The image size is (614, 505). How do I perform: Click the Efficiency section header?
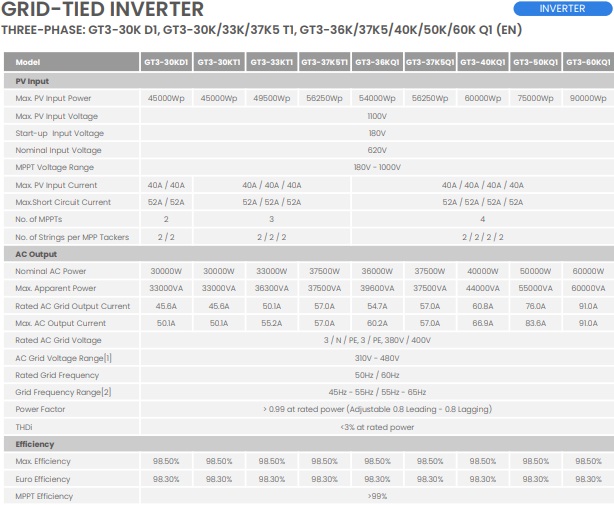tap(35, 444)
